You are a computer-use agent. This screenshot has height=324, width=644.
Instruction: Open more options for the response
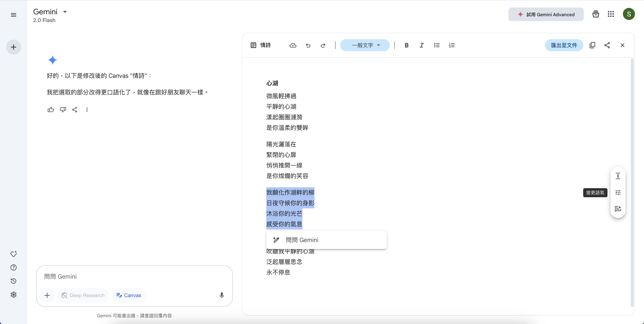[x=87, y=109]
